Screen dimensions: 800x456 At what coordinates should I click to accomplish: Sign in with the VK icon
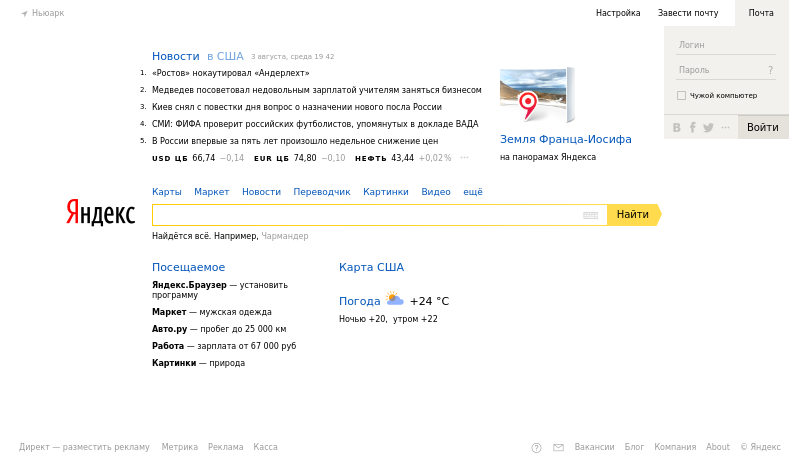(x=677, y=128)
